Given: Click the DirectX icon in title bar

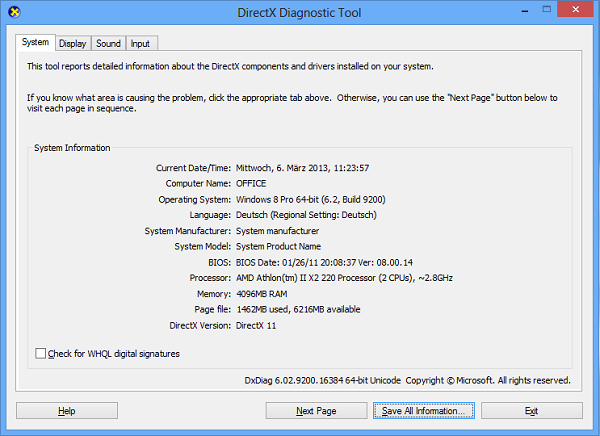Looking at the screenshot, I should tap(14, 12).
